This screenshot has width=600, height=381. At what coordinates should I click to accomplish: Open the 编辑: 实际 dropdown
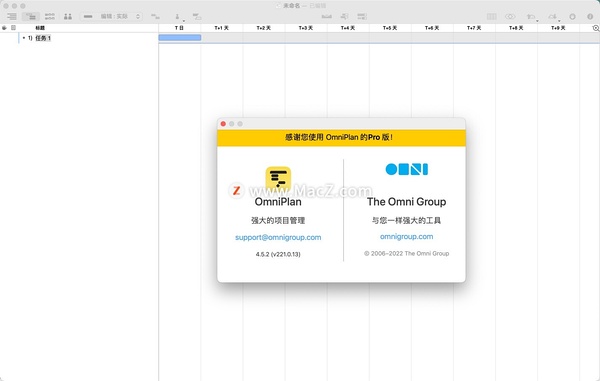point(121,16)
